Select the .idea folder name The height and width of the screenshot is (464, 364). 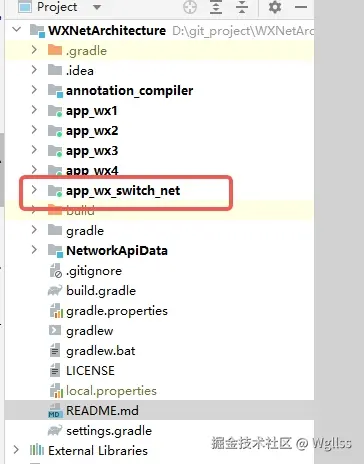tap(79, 71)
